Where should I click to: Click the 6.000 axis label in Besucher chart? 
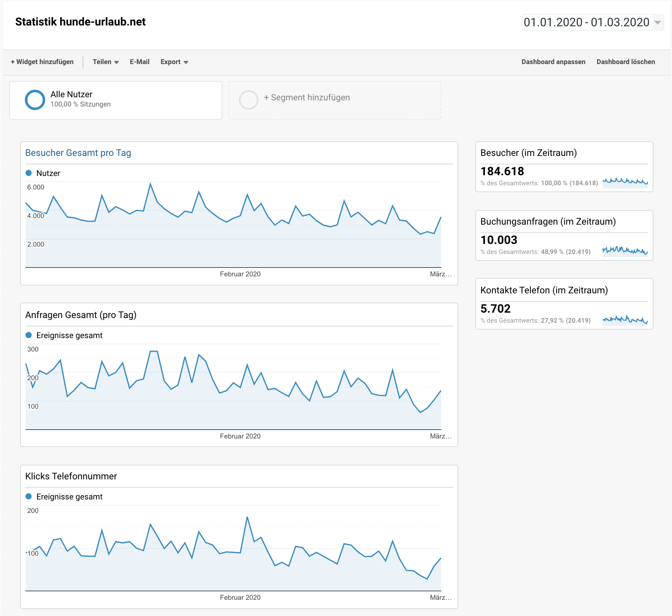point(35,187)
